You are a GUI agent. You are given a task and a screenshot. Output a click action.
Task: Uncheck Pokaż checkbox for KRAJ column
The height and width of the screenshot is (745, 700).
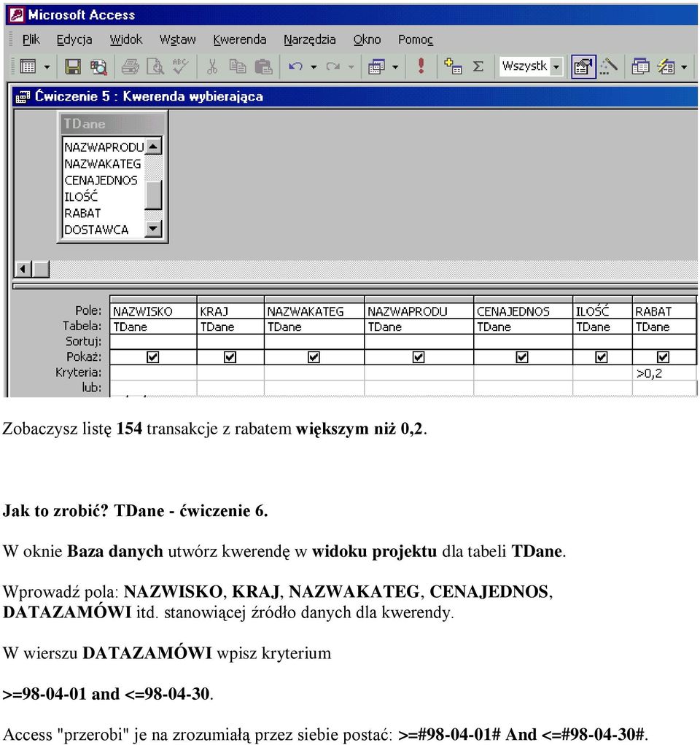230,356
